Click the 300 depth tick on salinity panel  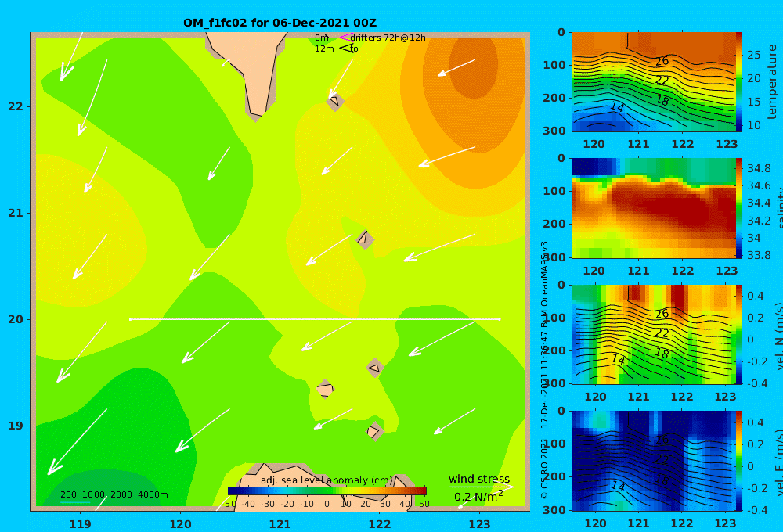coord(555,257)
